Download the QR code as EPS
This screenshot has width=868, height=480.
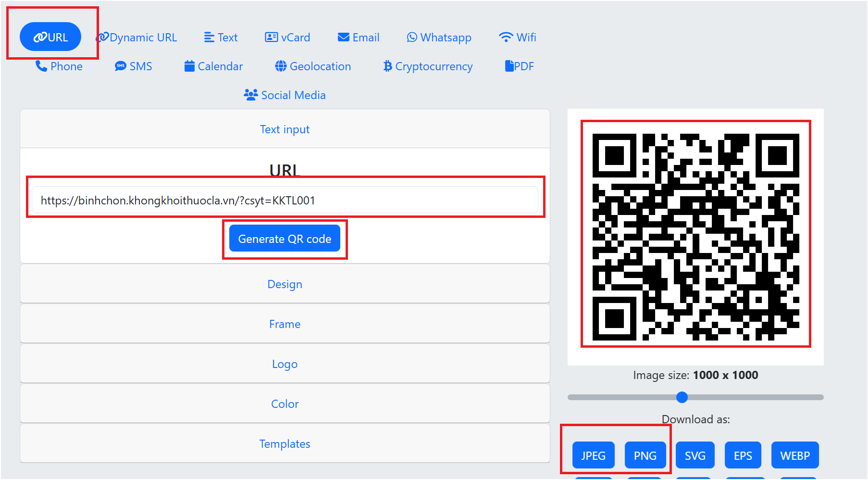pos(743,455)
